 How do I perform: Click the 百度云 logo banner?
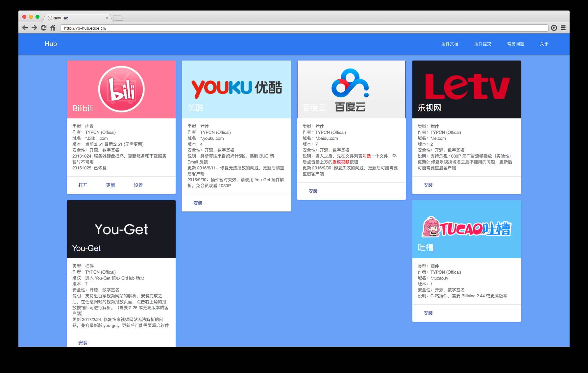tap(352, 89)
